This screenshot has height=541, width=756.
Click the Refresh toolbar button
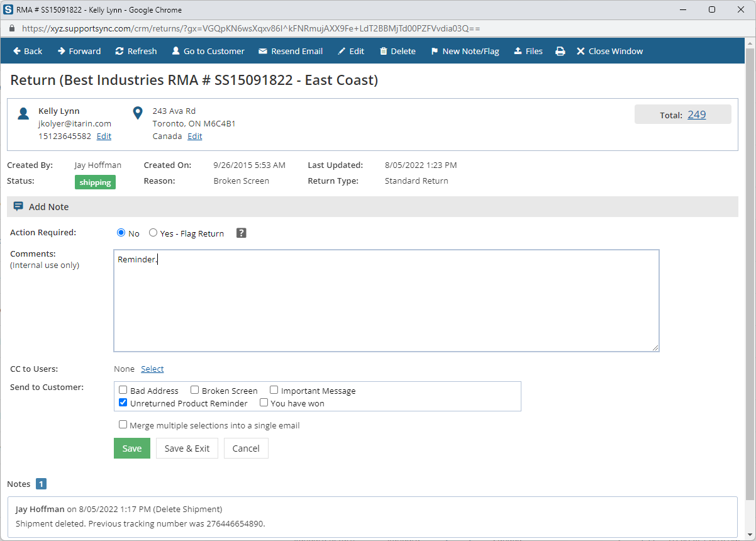click(136, 52)
